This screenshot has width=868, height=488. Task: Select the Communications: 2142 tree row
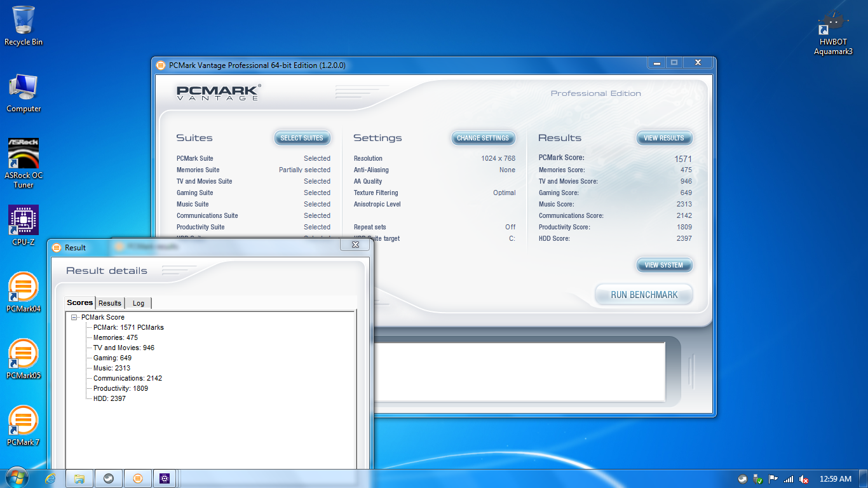pos(128,378)
